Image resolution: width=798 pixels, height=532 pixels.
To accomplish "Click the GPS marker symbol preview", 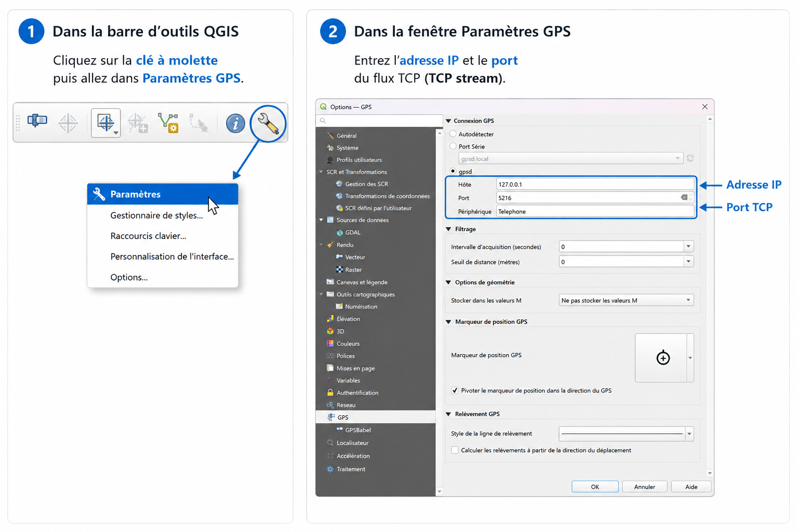I will (661, 358).
